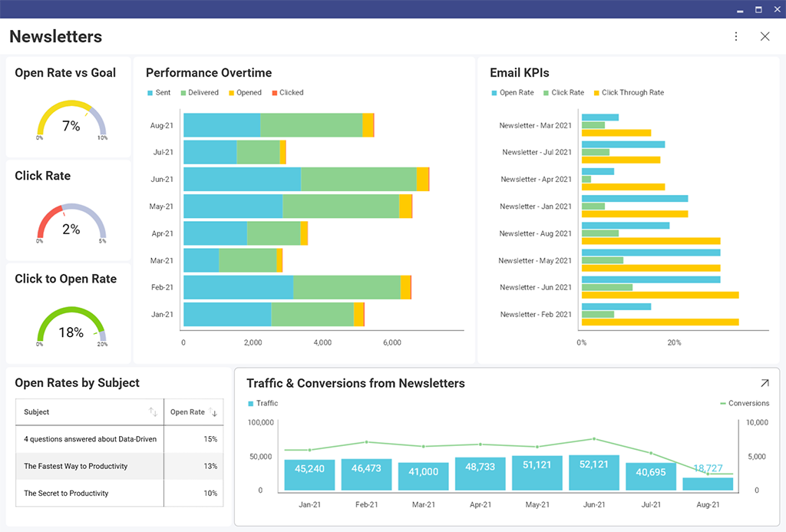Click the Newsletters dashboard title
Image resolution: width=786 pixels, height=532 pixels.
(55, 37)
